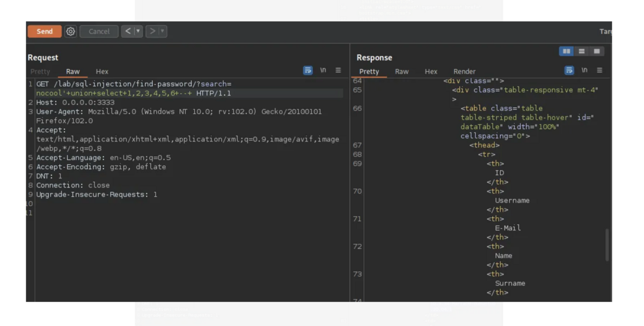Click the 'Accept:' header line
Viewport: 644px width, 326px height.
(51, 130)
